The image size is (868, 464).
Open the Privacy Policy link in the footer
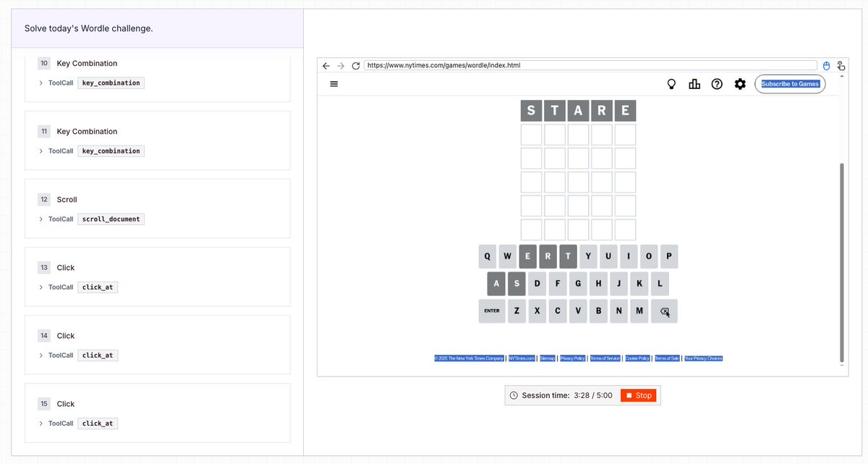pyautogui.click(x=571, y=358)
